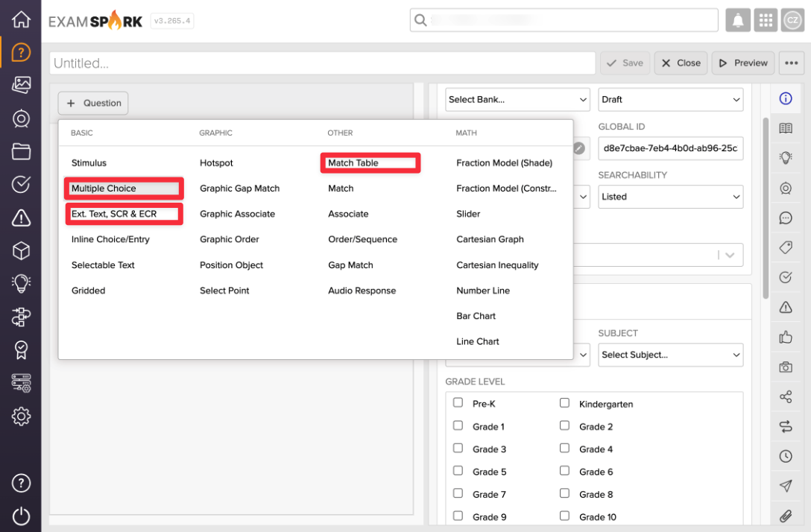Open the notifications bell
The width and height of the screenshot is (811, 532).
pyautogui.click(x=738, y=21)
